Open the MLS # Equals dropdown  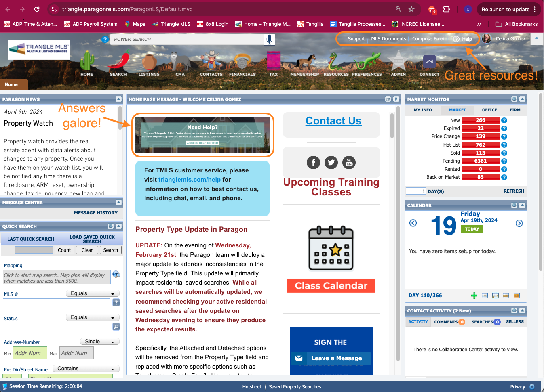(x=93, y=293)
